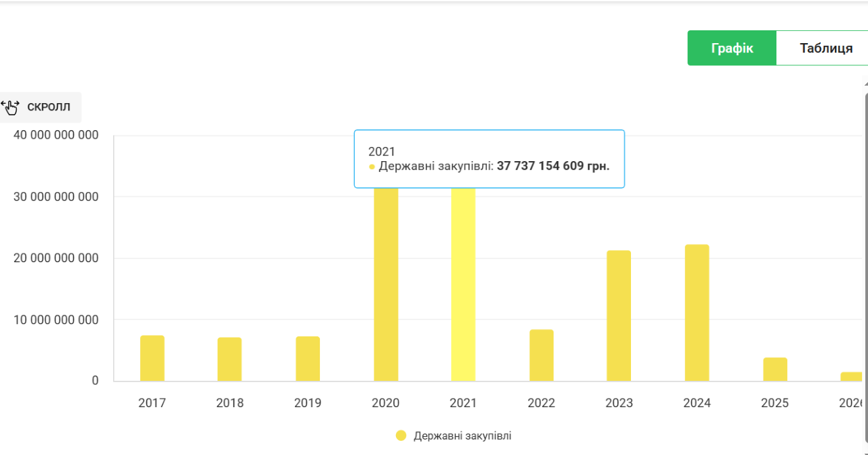The height and width of the screenshot is (455, 868).
Task: Click the scroll hand gesture icon
Action: tap(11, 107)
